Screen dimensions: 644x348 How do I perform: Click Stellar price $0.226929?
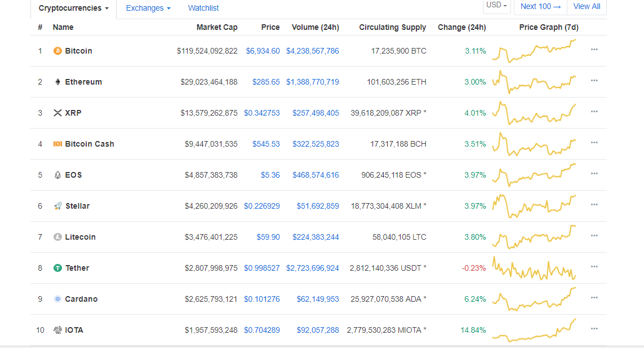click(261, 206)
